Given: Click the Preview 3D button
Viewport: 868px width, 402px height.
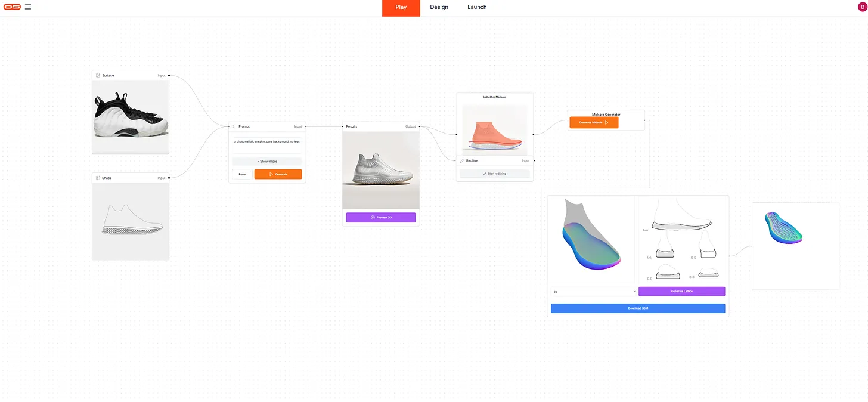Looking at the screenshot, I should coord(381,218).
